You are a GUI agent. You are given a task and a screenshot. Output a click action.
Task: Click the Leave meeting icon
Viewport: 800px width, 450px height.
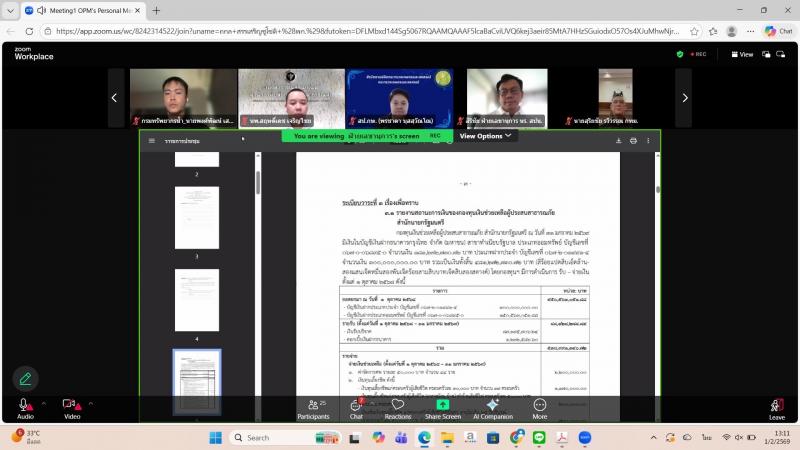pos(777,409)
